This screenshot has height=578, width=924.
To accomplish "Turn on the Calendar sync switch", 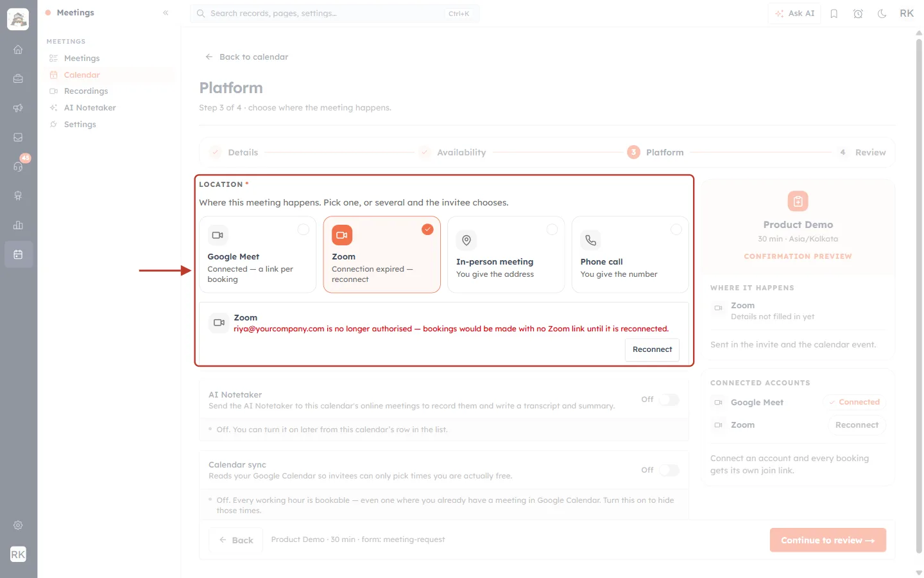I will (669, 470).
